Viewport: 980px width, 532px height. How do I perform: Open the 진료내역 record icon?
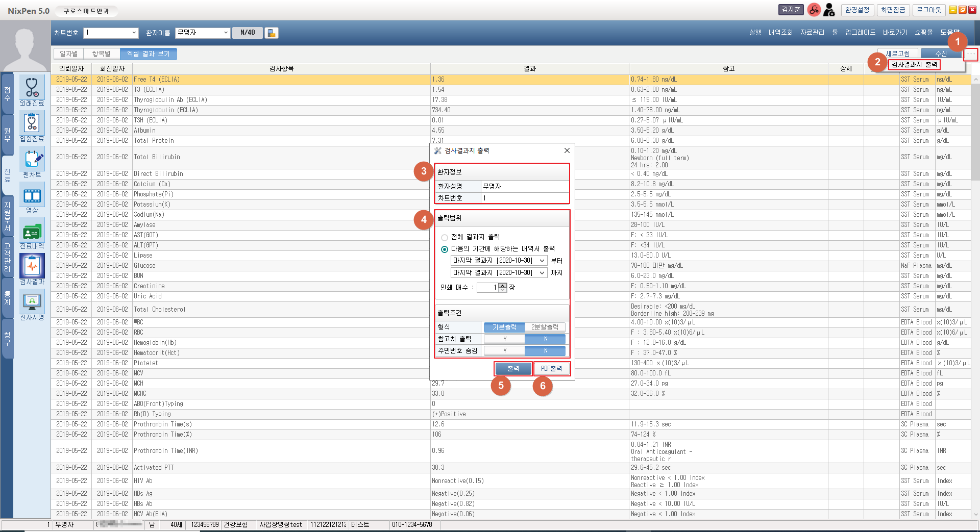[32, 231]
